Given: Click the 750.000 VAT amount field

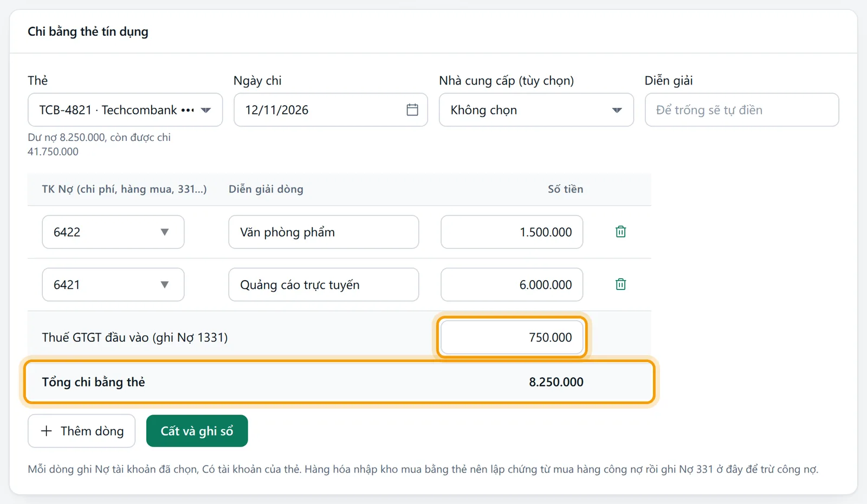Looking at the screenshot, I should (512, 337).
